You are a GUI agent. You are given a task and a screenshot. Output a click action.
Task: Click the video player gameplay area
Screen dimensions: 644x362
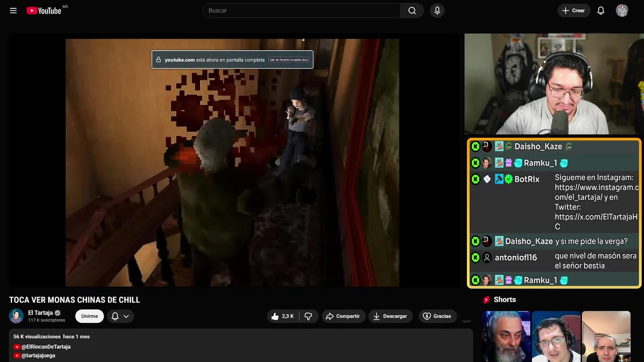(x=232, y=162)
